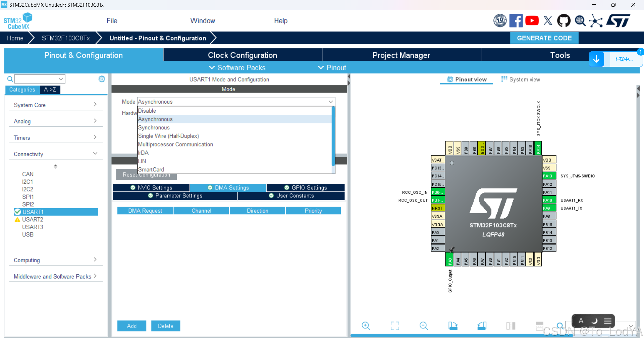Viewport: 644px width, 342px height.
Task: Expand the Analog category
Action: click(55, 121)
